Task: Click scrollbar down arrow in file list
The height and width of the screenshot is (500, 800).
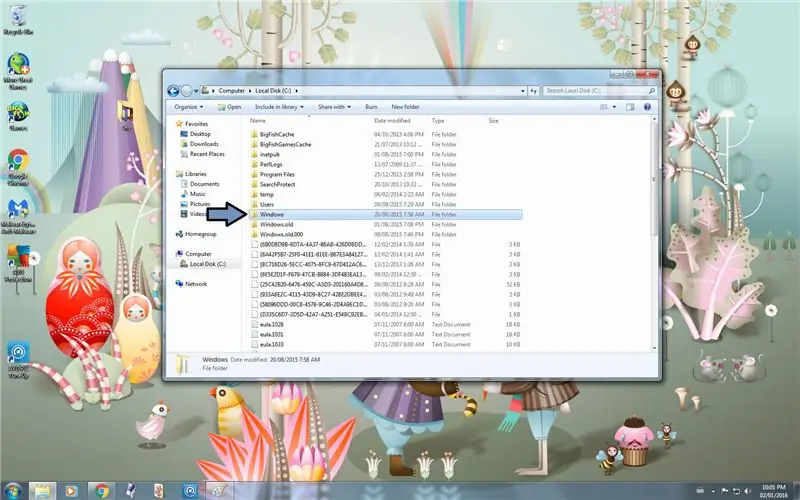Action: tap(655, 348)
